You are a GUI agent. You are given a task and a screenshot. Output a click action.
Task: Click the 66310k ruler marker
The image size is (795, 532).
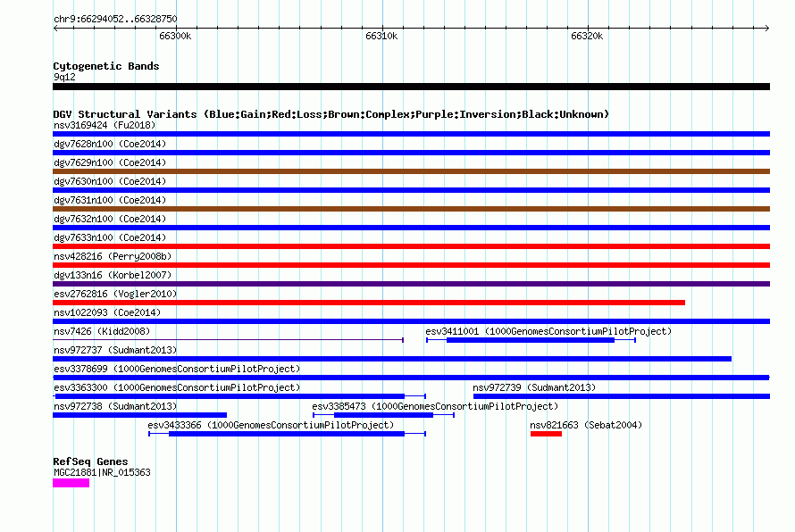(381, 36)
